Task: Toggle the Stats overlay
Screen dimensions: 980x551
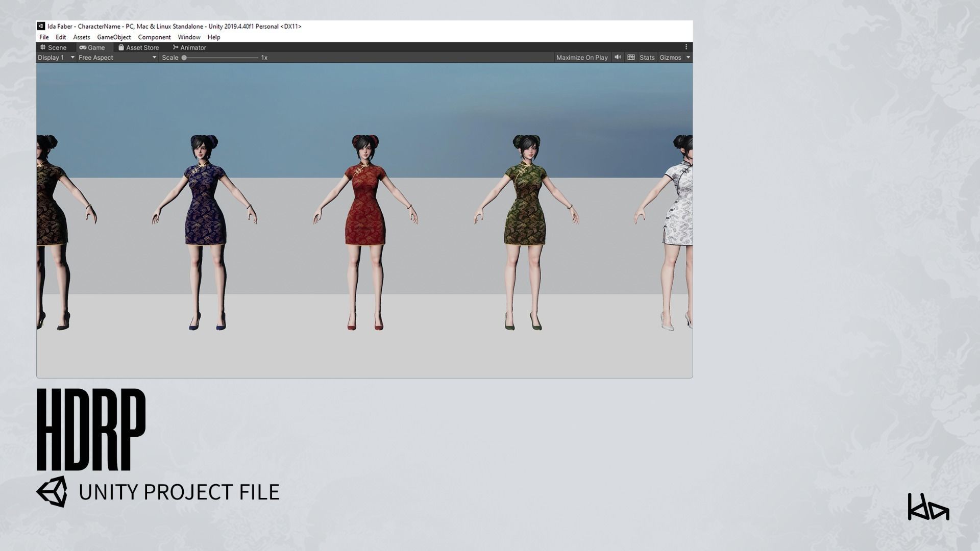Action: point(647,58)
